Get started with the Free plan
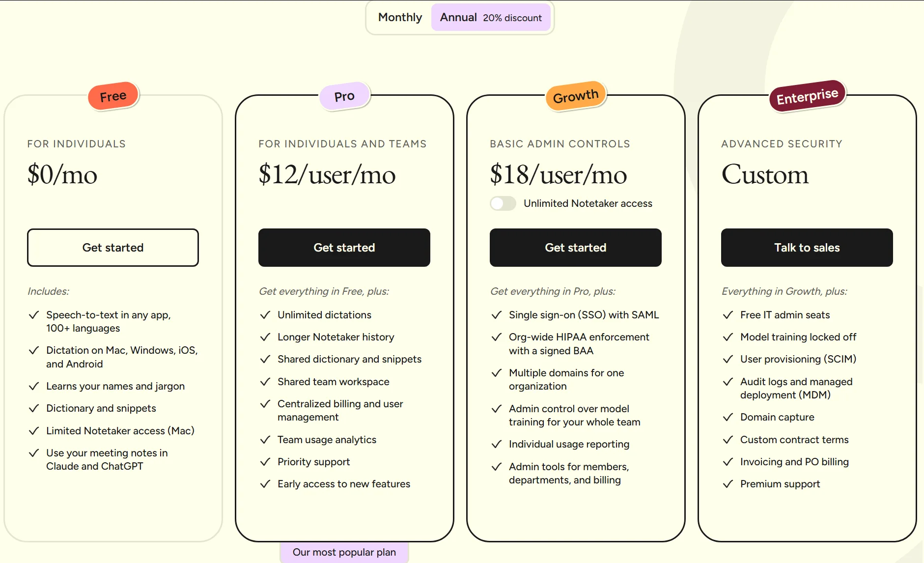This screenshot has height=563, width=924. (113, 248)
